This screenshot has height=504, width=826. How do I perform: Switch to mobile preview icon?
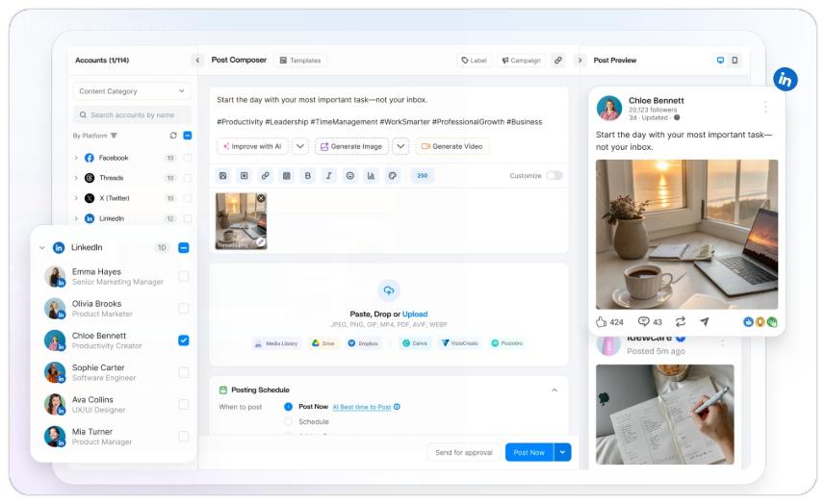(735, 60)
